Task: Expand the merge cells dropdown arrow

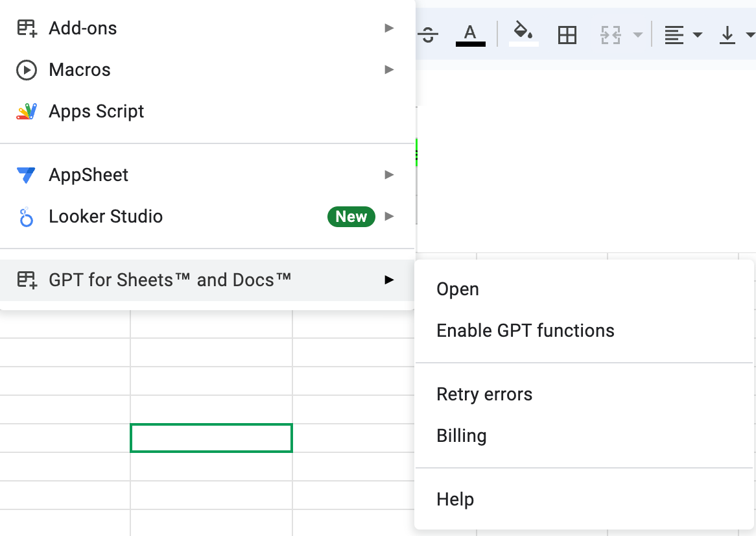Action: coord(637,35)
